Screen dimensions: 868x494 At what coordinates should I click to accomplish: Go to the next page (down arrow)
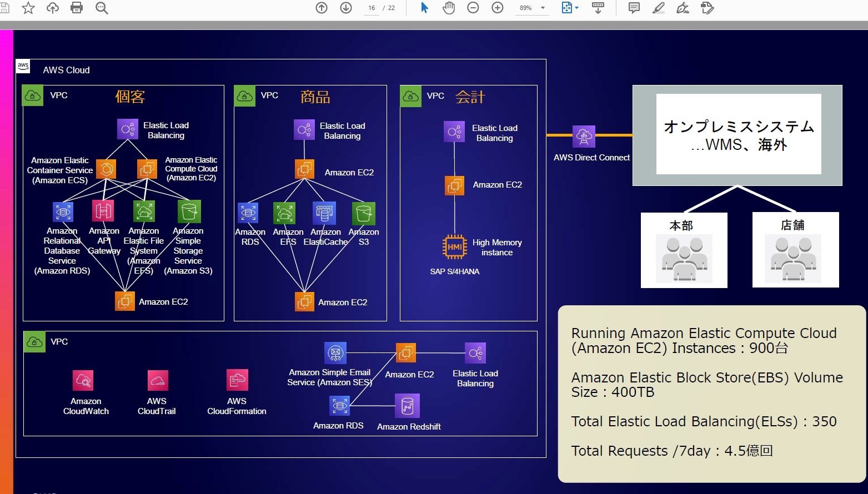tap(346, 8)
